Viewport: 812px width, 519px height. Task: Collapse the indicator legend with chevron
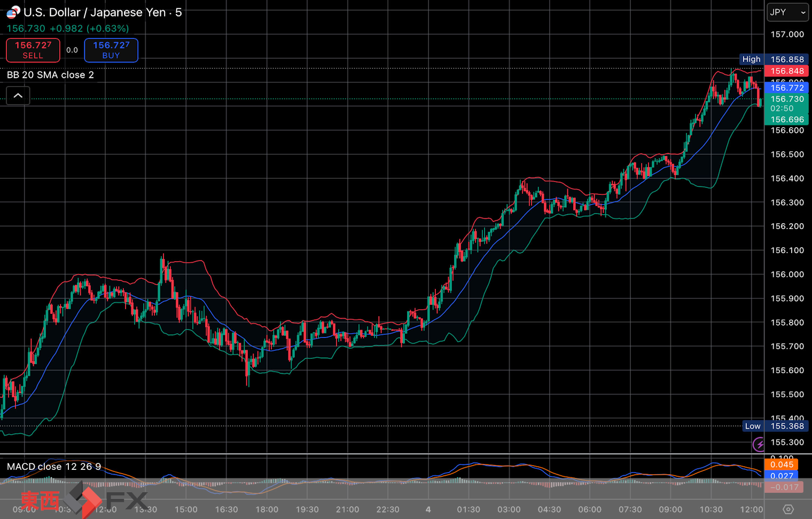[x=18, y=96]
